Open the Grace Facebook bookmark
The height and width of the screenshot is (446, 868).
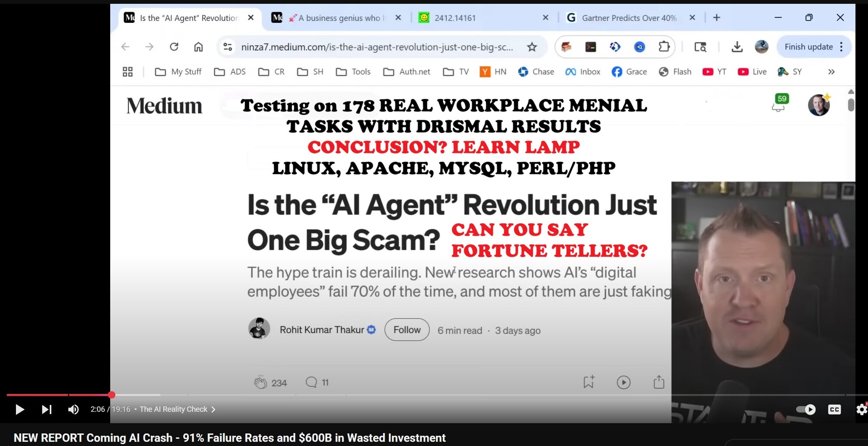pos(629,72)
